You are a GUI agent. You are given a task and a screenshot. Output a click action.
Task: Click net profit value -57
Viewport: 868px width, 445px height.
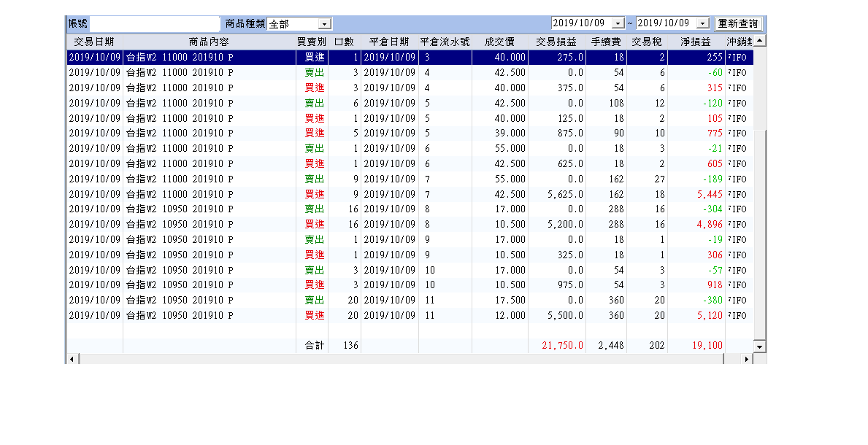pyautogui.click(x=715, y=271)
